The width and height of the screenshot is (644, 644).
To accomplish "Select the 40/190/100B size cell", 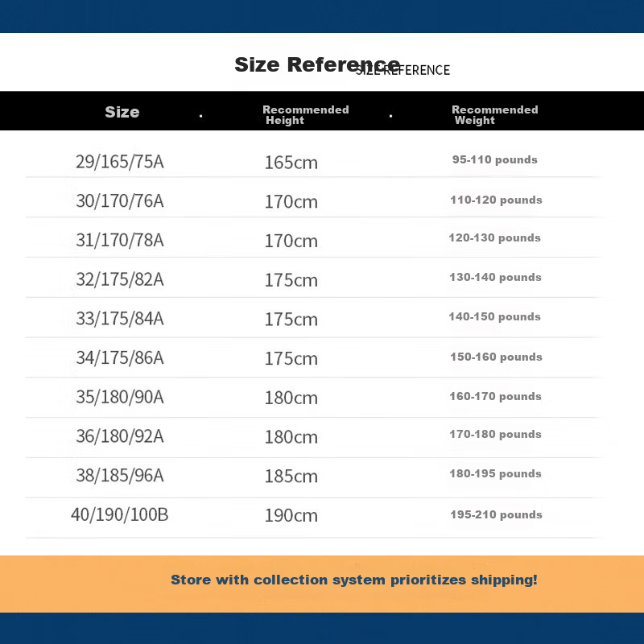I will point(120,515).
